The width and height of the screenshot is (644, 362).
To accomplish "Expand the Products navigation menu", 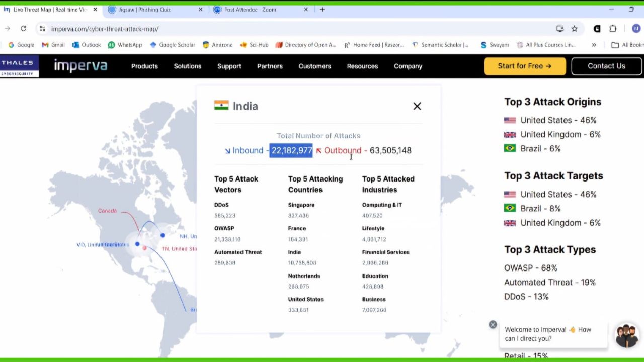I will 144,66.
